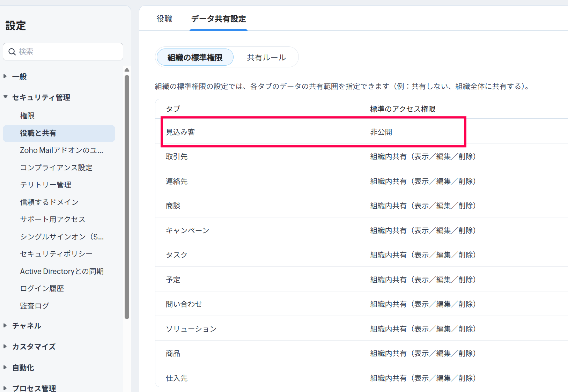This screenshot has width=568, height=392.
Task: Click the search magnifier icon
Action: pyautogui.click(x=12, y=52)
